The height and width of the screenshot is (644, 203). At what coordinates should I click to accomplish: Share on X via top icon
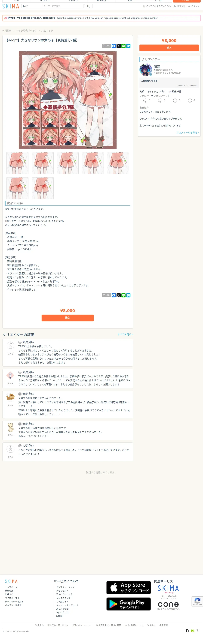pyautogui.click(x=119, y=46)
